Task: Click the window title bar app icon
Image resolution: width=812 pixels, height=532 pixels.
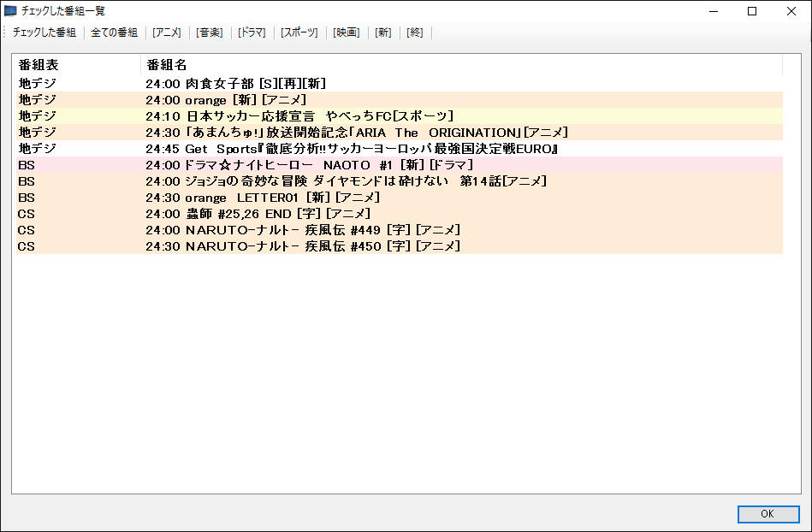Action: 10,11
